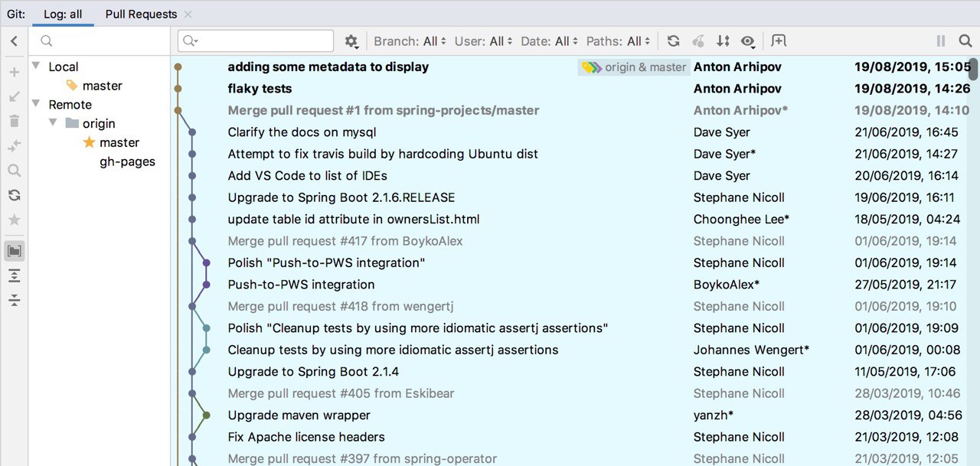This screenshot has height=466, width=980.
Task: Open the eye Quick Settings icon
Action: click(x=748, y=41)
